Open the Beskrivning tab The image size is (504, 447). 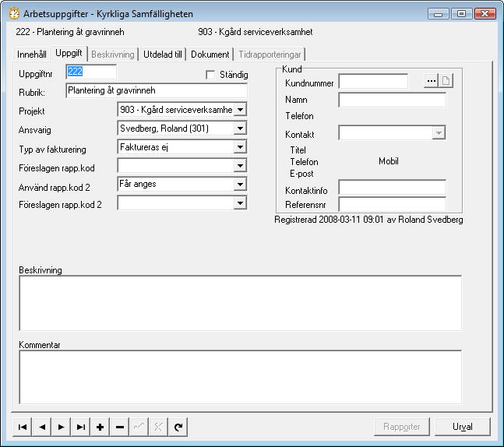pyautogui.click(x=112, y=55)
